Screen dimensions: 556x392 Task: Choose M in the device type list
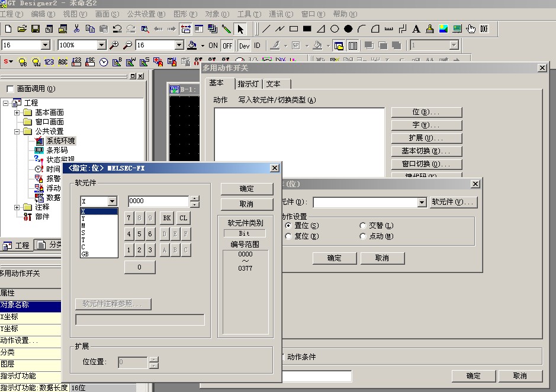(83, 226)
